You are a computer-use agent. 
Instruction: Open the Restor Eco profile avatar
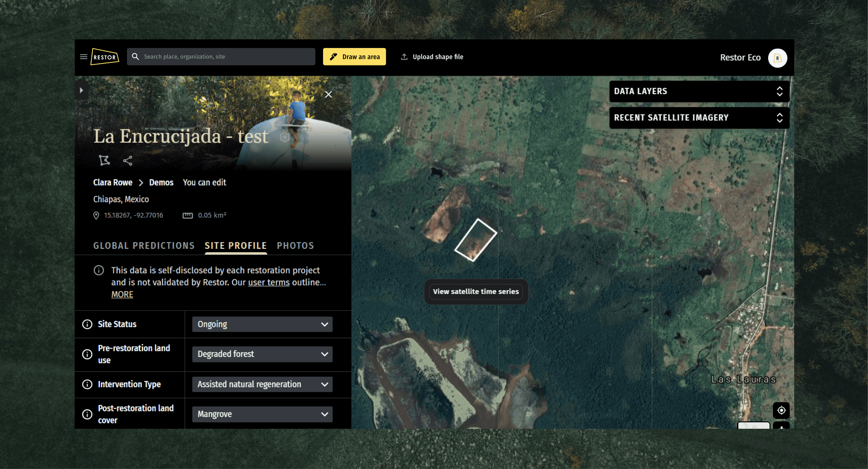tap(777, 58)
